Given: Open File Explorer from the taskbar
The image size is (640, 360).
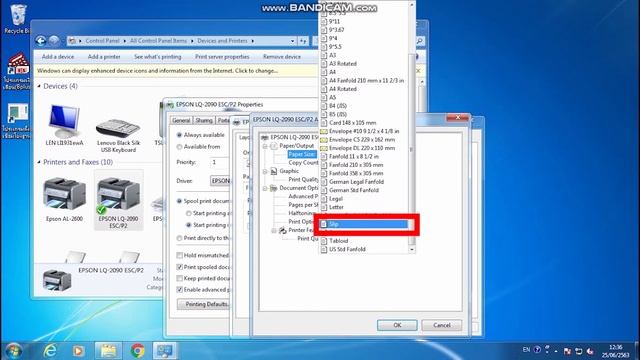Looking at the screenshot, I should click(108, 351).
